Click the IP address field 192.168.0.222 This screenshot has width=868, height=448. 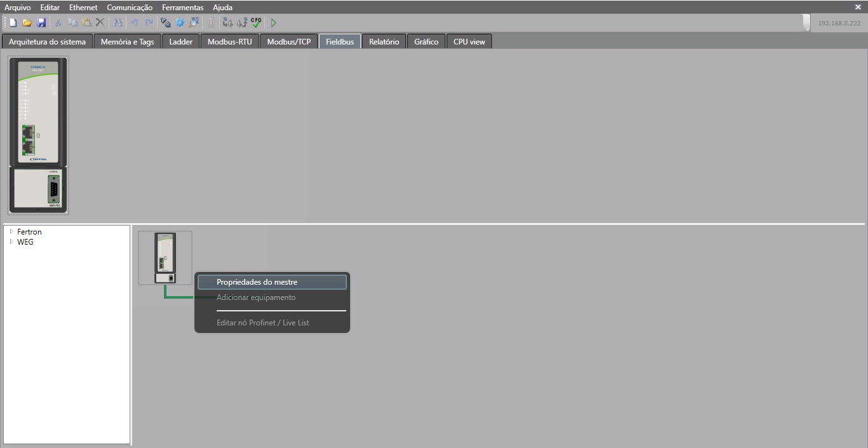coord(839,23)
